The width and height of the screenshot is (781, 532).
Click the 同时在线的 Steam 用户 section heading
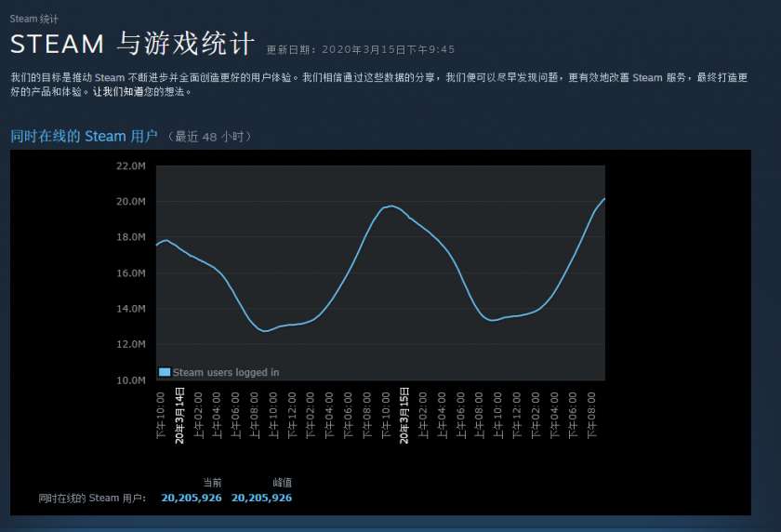85,136
